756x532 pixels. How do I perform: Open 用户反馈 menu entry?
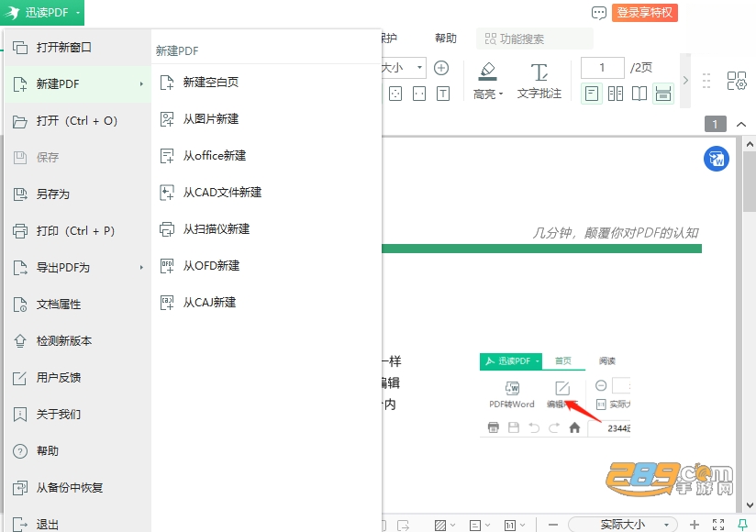click(77, 378)
